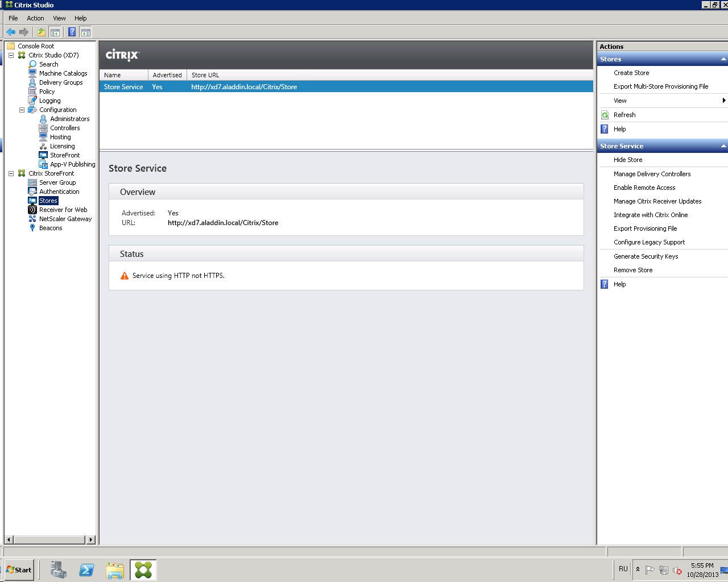The width and height of the screenshot is (728, 582).
Task: Click the blue Help toolbar icon
Action: click(x=72, y=32)
